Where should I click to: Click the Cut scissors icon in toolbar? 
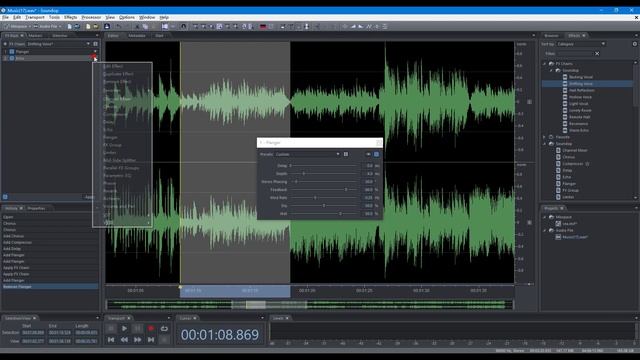[x=137, y=27]
